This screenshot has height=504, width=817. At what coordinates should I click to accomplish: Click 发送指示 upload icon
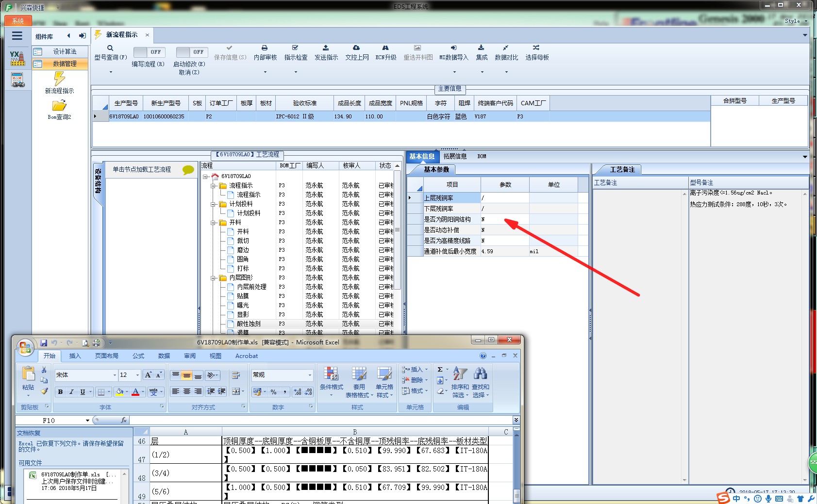[x=326, y=48]
